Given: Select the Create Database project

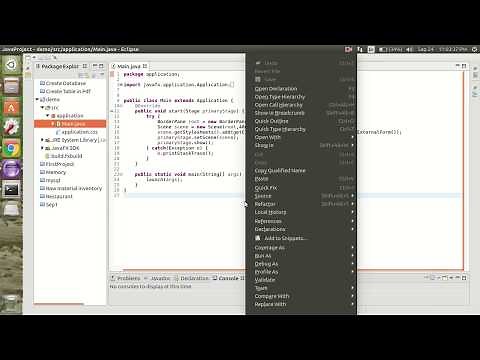Looking at the screenshot, I should [x=63, y=83].
